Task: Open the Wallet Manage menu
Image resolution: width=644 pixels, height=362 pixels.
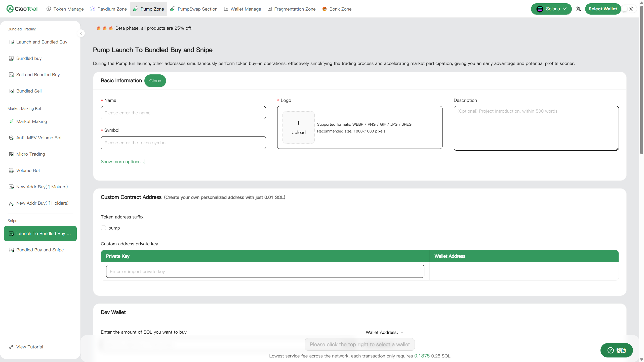Action: pos(243,9)
